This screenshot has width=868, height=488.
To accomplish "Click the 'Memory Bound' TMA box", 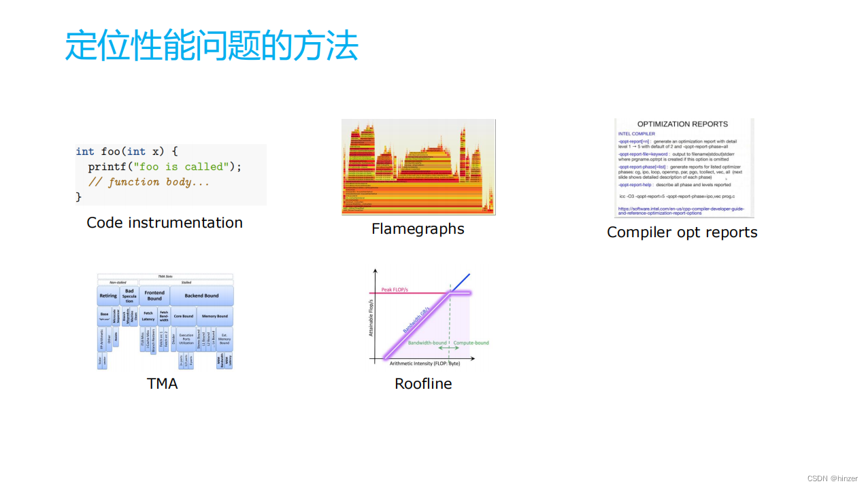I will 215,316.
